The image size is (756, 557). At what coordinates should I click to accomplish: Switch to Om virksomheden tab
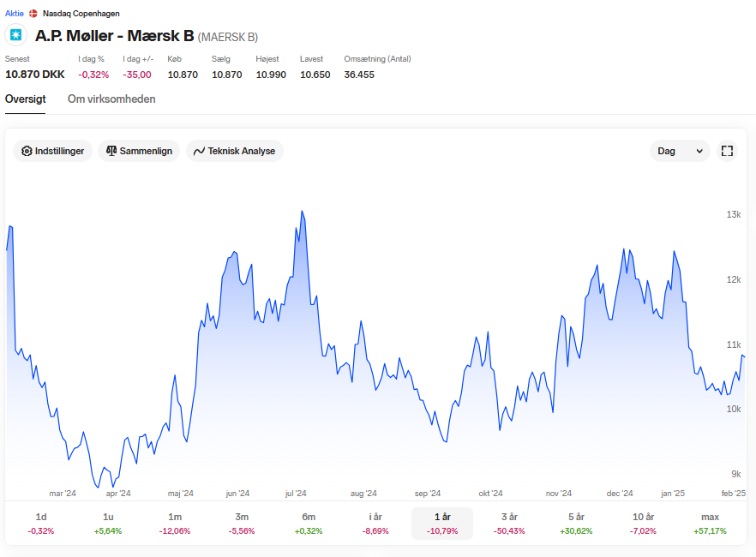[111, 99]
